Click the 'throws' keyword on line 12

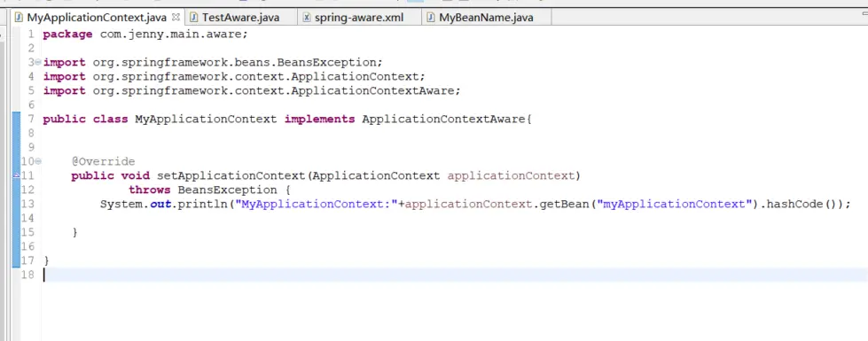coord(150,190)
